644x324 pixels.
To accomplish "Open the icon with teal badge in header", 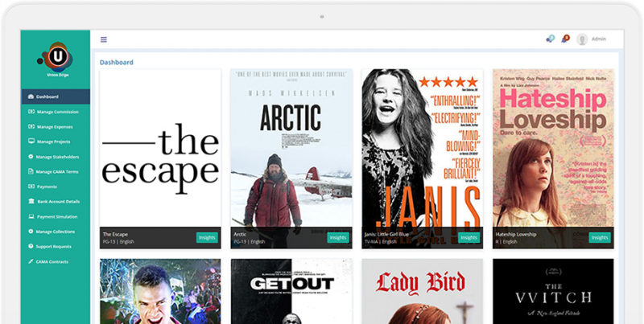I will click(550, 39).
